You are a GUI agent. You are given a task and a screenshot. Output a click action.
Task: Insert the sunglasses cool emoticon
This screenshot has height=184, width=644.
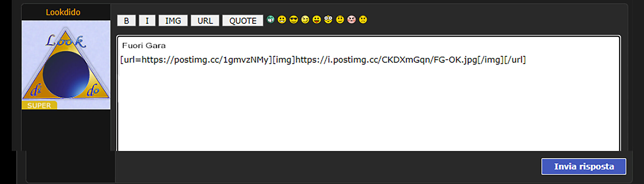tap(294, 20)
